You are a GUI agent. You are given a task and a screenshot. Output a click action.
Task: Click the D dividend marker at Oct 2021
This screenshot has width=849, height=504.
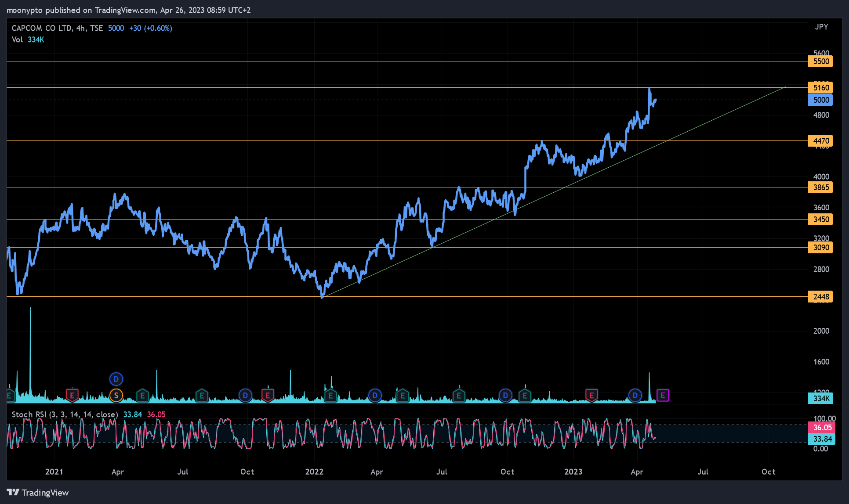245,396
